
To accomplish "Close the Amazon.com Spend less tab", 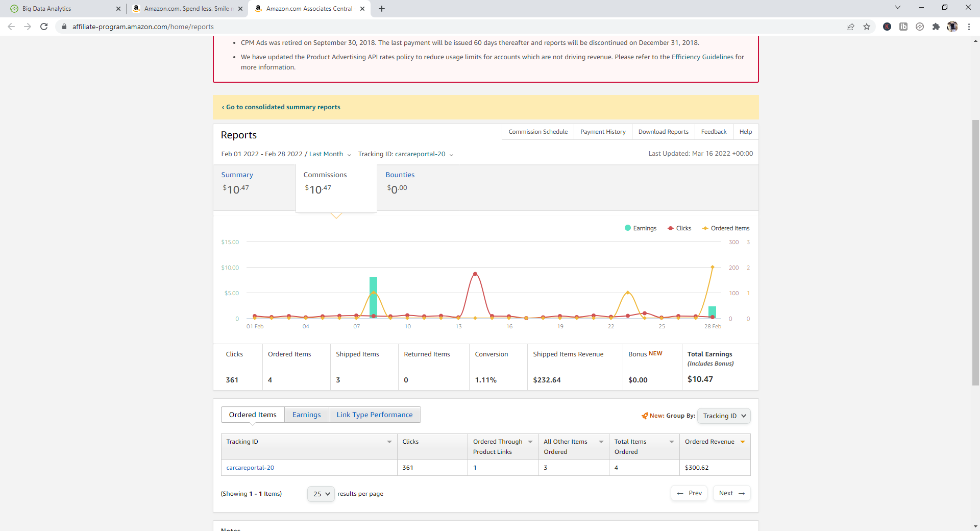I will click(240, 9).
